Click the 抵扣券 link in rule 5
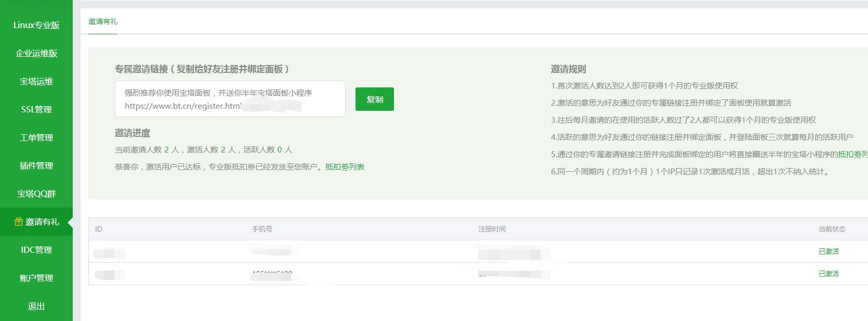868x321 pixels. tap(852, 154)
